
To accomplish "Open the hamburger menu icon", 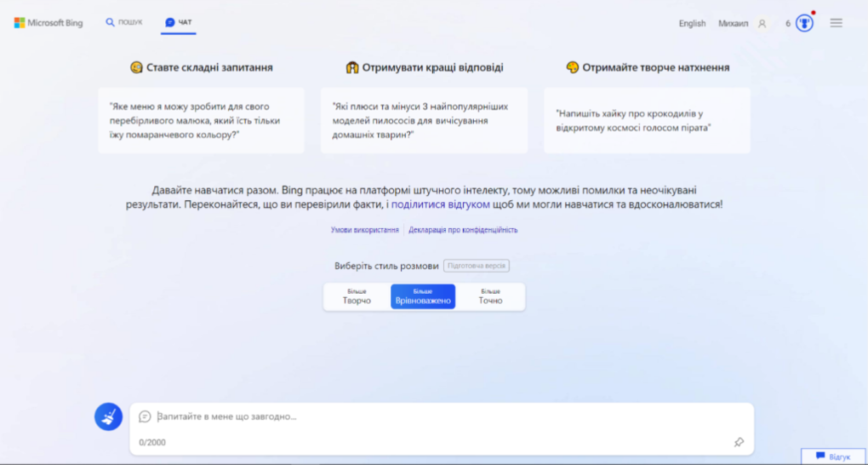I will 836,23.
